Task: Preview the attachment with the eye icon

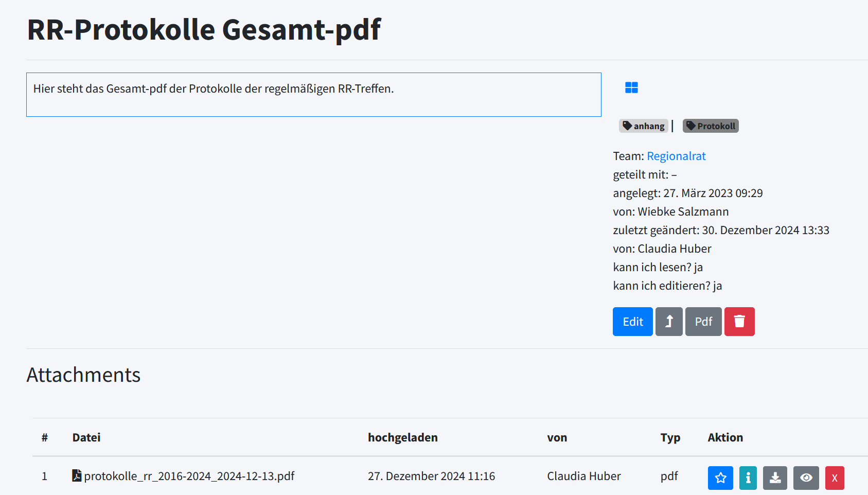Action: (x=806, y=478)
